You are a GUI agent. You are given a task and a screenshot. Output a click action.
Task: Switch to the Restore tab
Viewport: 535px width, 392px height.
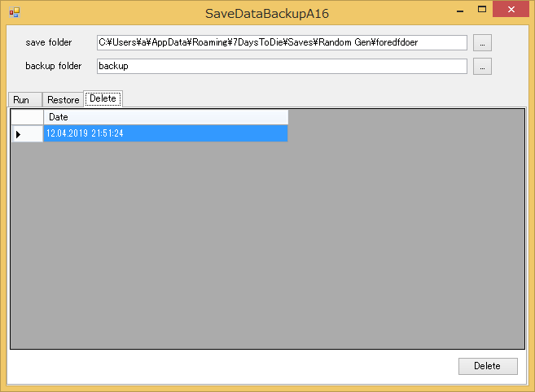pyautogui.click(x=63, y=100)
